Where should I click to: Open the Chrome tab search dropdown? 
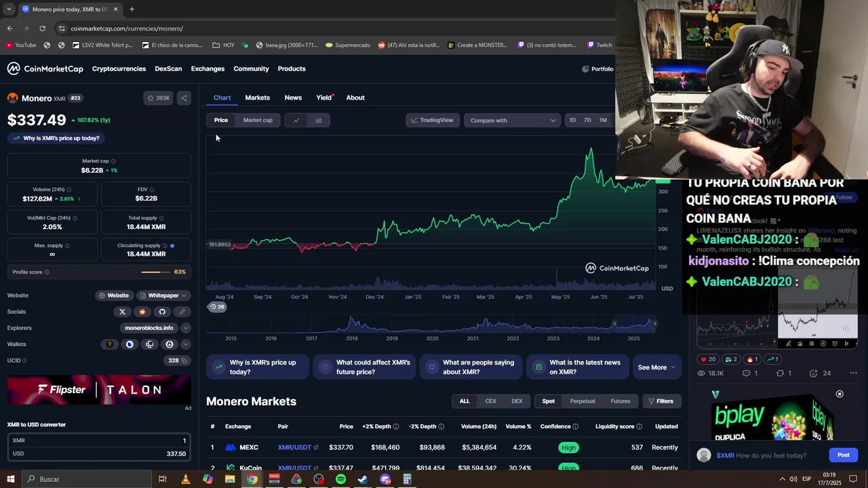[9, 9]
